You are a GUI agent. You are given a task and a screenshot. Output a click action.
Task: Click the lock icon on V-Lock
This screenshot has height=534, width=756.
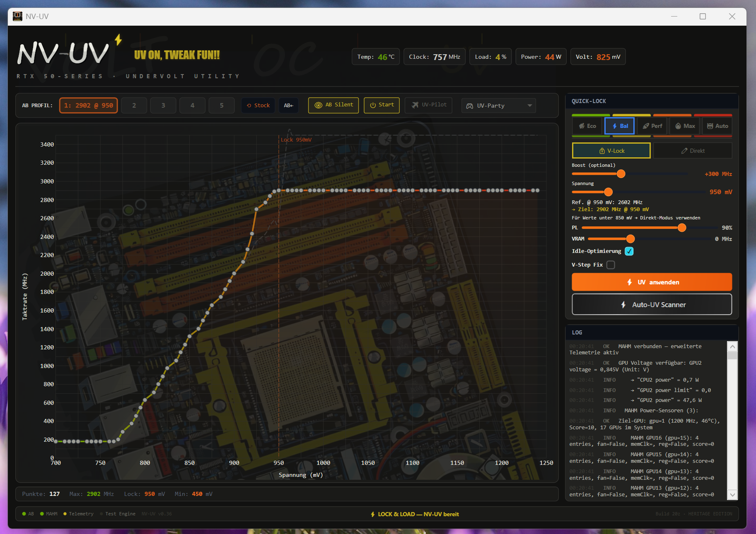(602, 151)
